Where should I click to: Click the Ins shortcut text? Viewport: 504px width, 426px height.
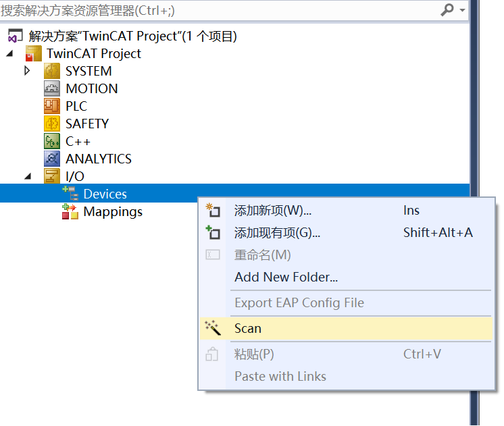pos(411,211)
